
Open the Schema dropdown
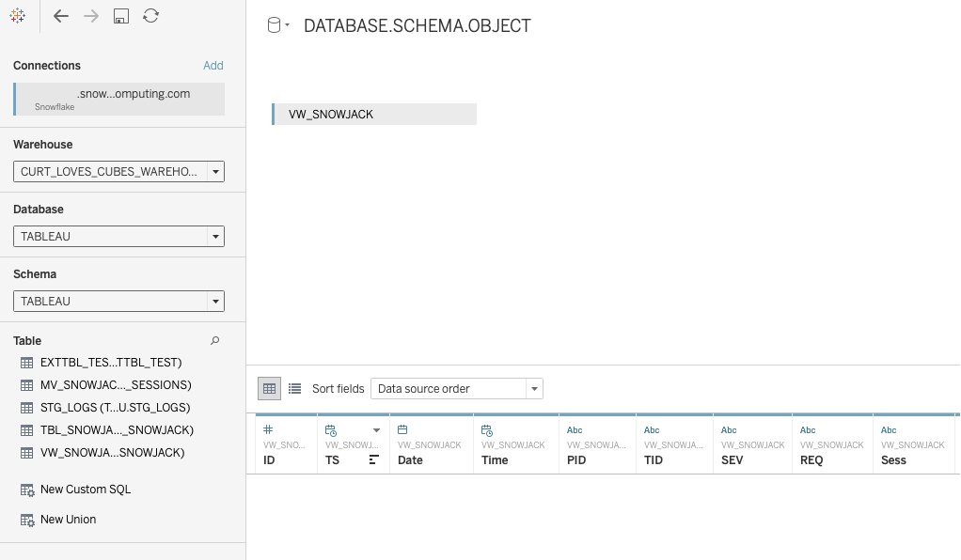tap(118, 302)
